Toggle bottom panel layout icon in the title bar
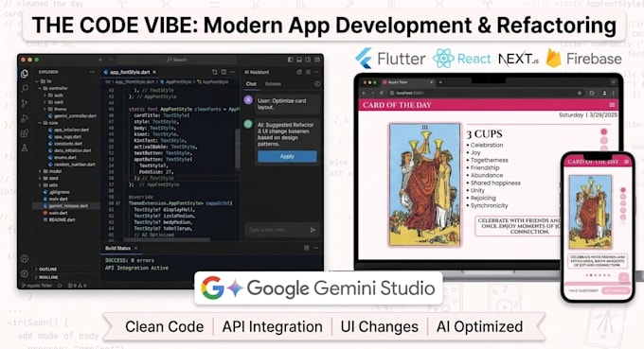Image resolution: width=644 pixels, height=349 pixels. coord(299,60)
